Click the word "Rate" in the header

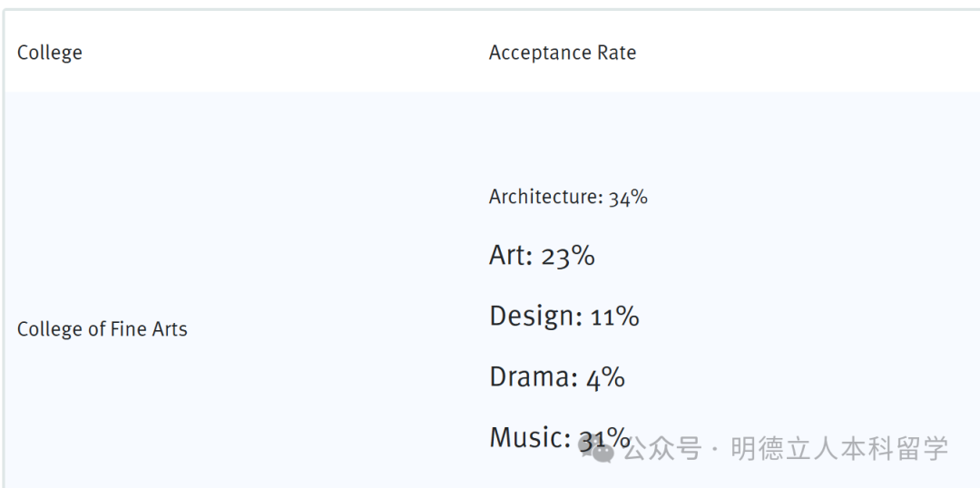pyautogui.click(x=616, y=53)
